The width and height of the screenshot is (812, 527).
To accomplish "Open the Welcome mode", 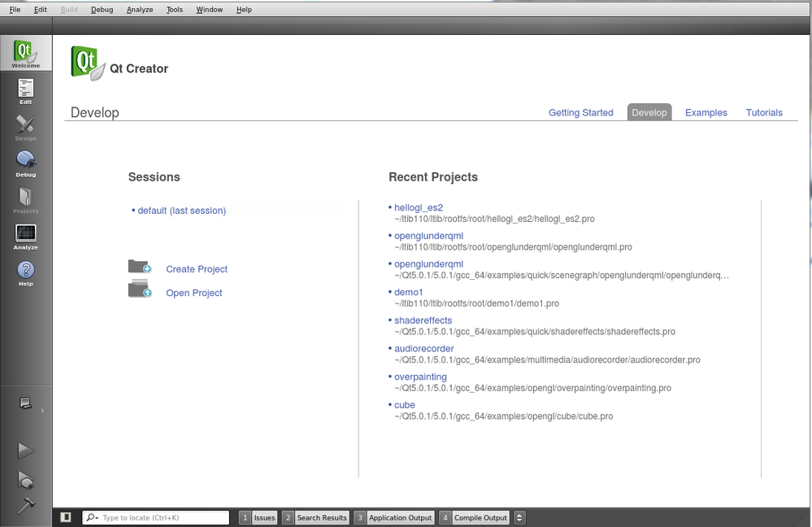I will (25, 54).
